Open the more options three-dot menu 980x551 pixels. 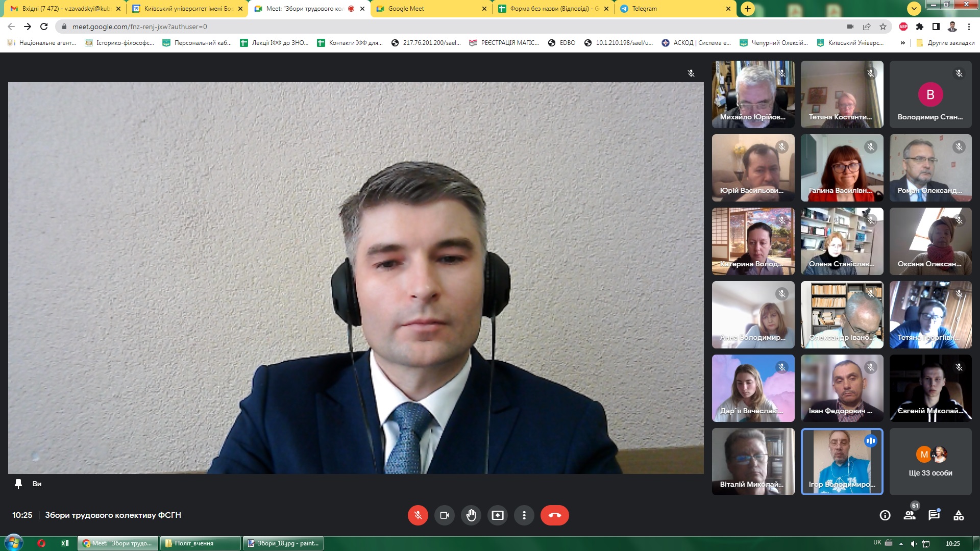click(524, 515)
